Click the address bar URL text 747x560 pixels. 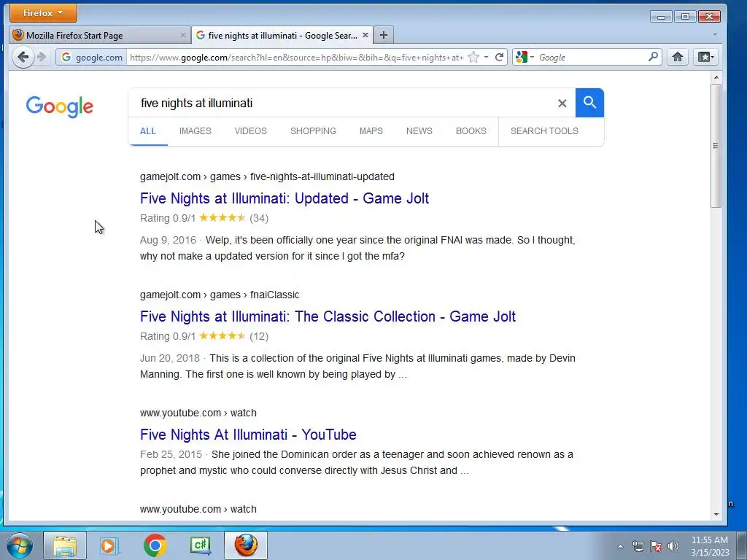click(x=296, y=57)
